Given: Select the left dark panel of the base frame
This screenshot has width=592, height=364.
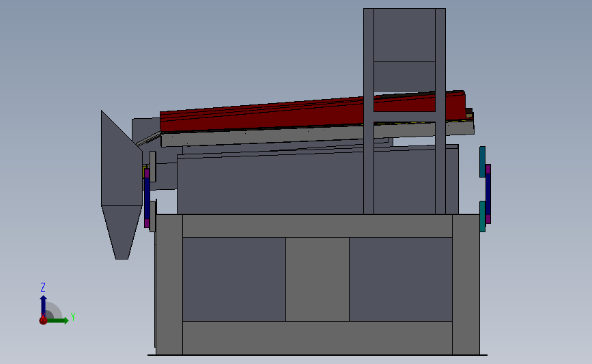Looking at the screenshot, I should click(234, 279).
